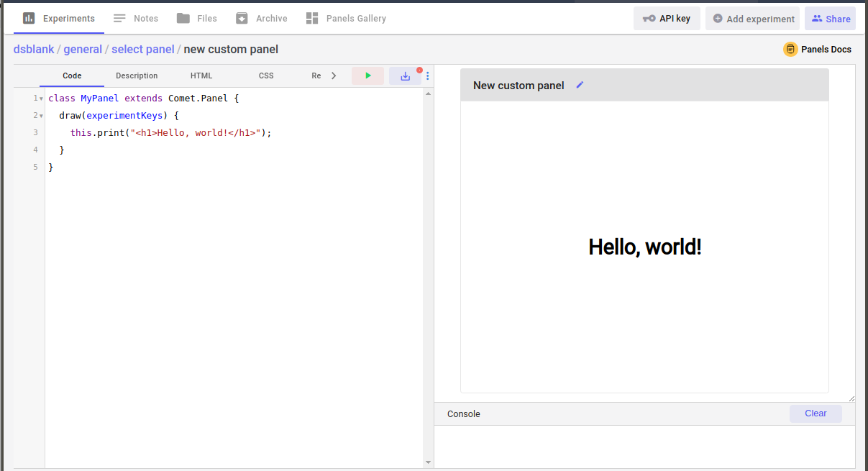
Task: Open the three-dot editor options menu
Action: coord(428,76)
